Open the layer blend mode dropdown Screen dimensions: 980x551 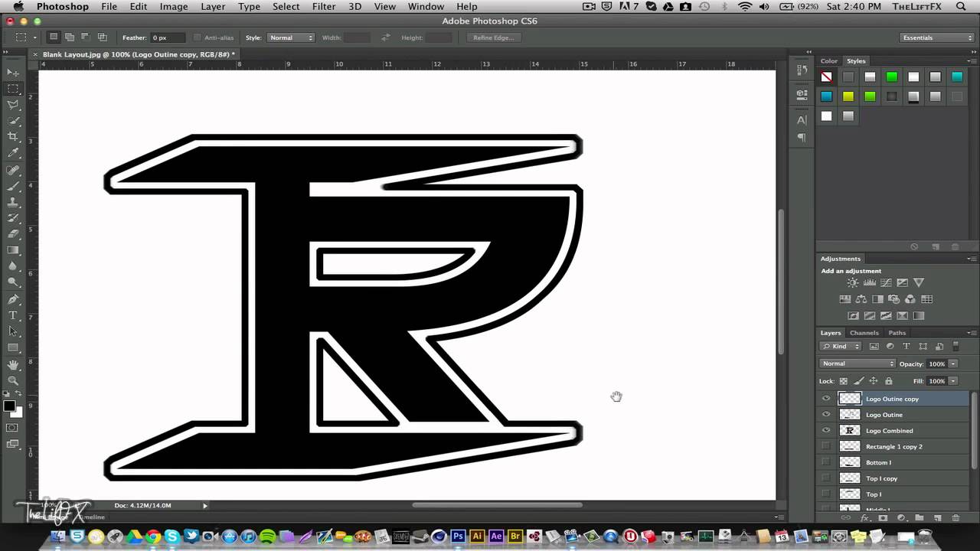click(x=857, y=364)
